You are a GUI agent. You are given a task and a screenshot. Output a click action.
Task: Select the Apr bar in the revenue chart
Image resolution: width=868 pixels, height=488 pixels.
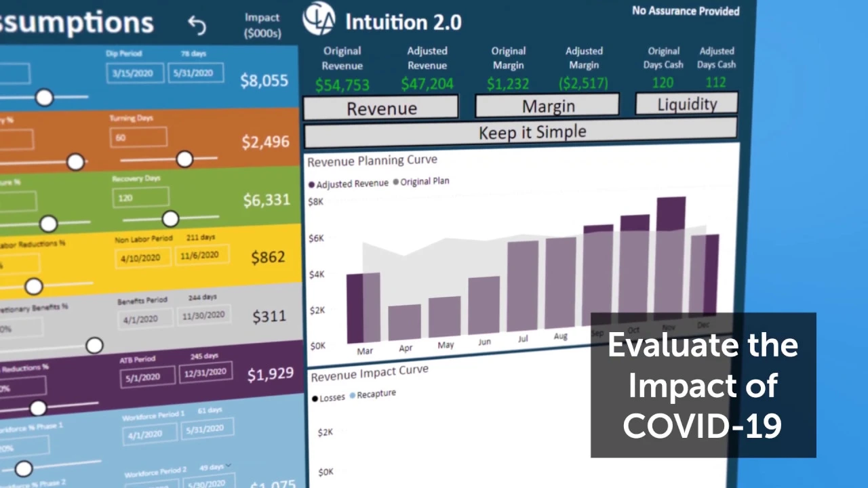pos(404,323)
